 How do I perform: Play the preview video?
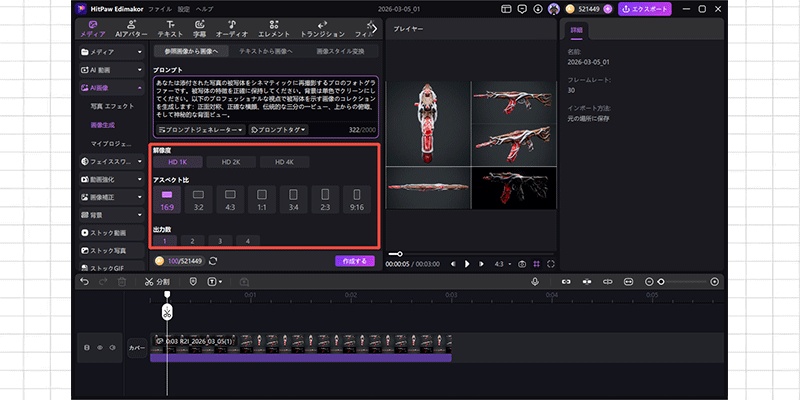(x=467, y=264)
